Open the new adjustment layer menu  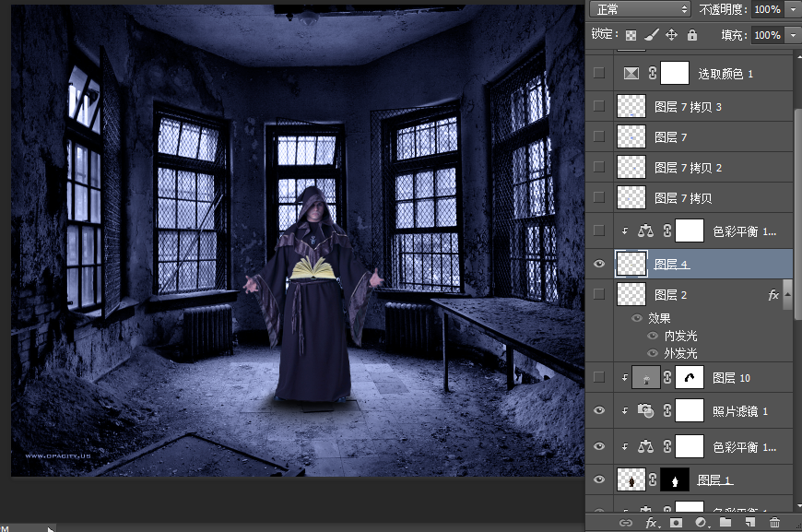(x=701, y=523)
